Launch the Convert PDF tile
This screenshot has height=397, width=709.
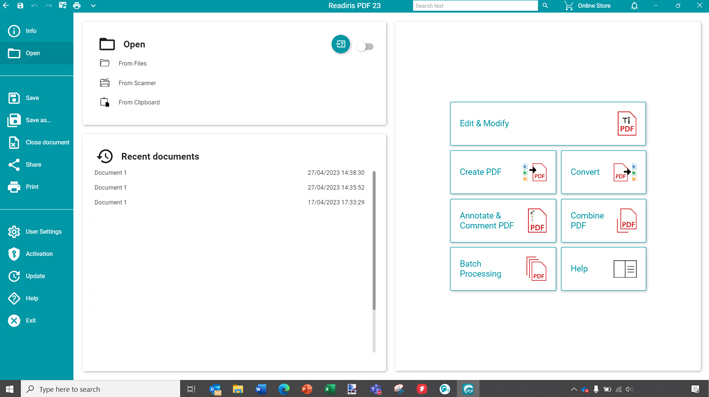click(604, 172)
